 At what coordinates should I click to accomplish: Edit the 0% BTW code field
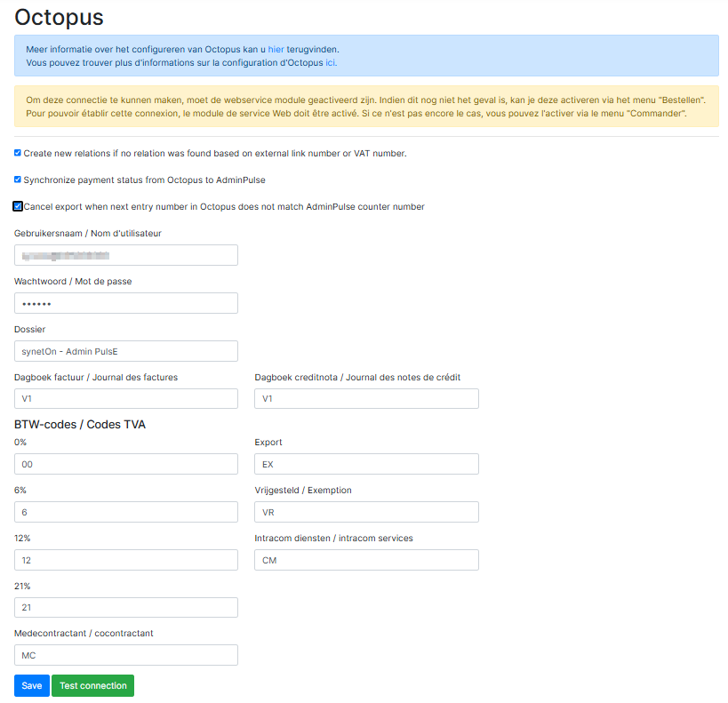coord(126,464)
